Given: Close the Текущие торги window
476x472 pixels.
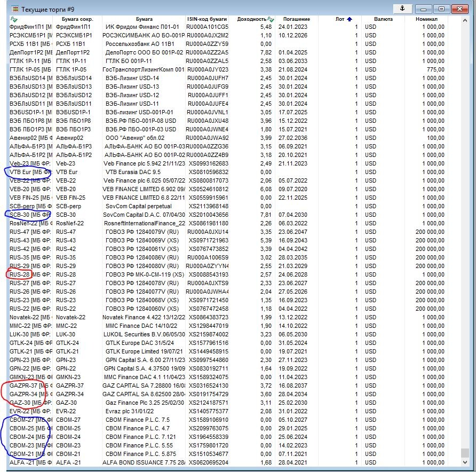Looking at the screenshot, I should 459,9.
